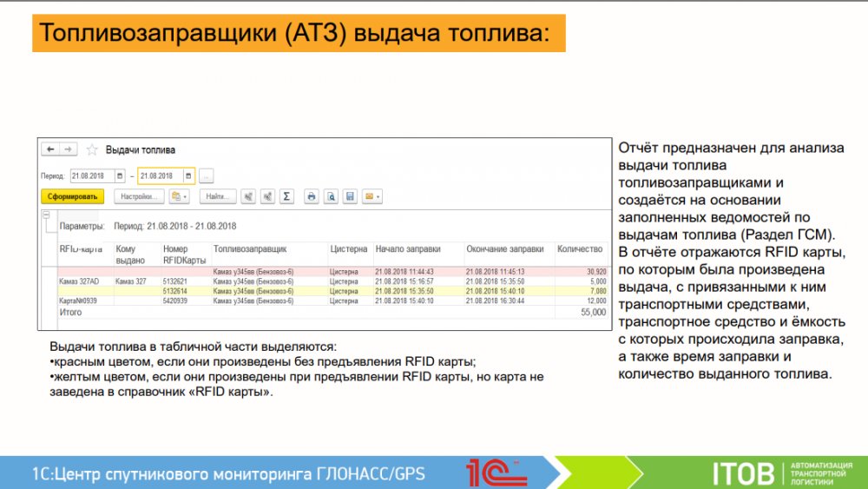This screenshot has height=489, width=868.
Task: Open calendar picker for period start date
Action: 120,175
